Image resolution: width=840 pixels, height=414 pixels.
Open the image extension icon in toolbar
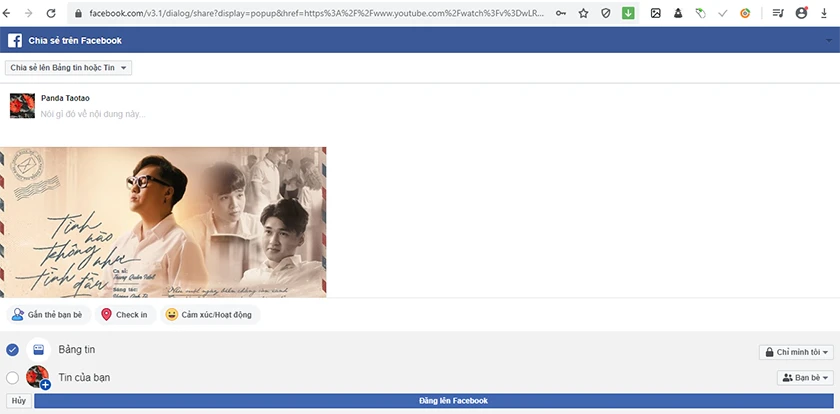click(656, 13)
